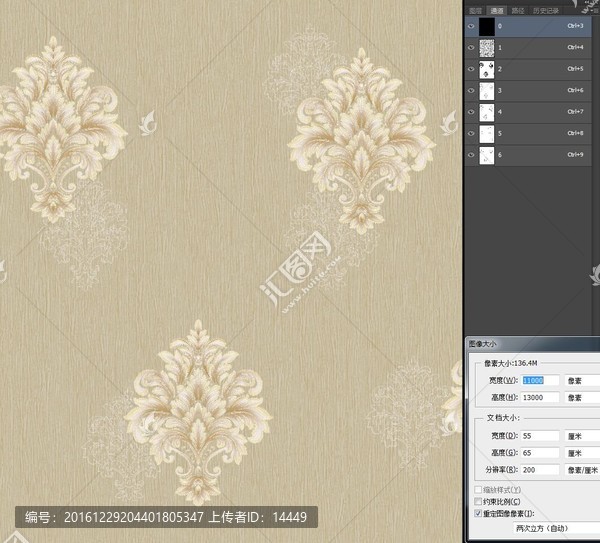Click shortcut text Ctrl+8 on channel 5
Screen dimensions: 600x543
point(575,133)
